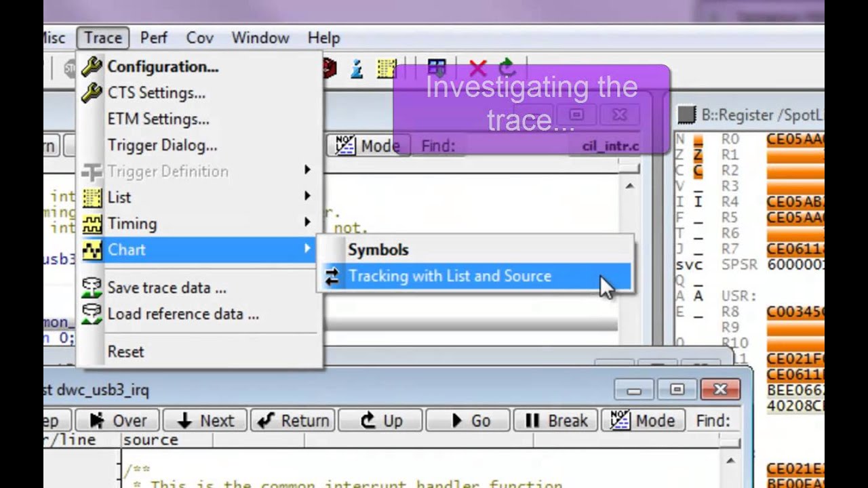Click the wrench icon beside CTS Settings

pyautogui.click(x=92, y=93)
